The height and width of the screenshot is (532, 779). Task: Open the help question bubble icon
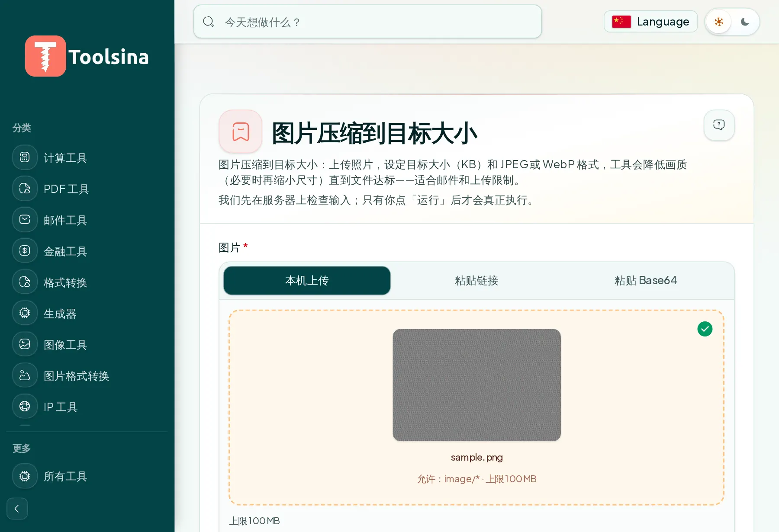719,125
